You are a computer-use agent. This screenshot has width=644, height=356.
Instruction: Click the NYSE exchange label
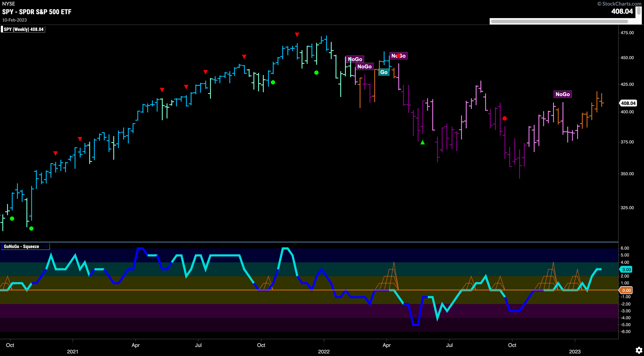click(x=9, y=4)
